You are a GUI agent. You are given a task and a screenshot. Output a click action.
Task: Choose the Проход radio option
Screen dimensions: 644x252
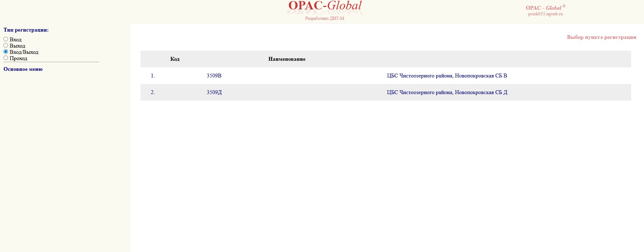tap(6, 58)
